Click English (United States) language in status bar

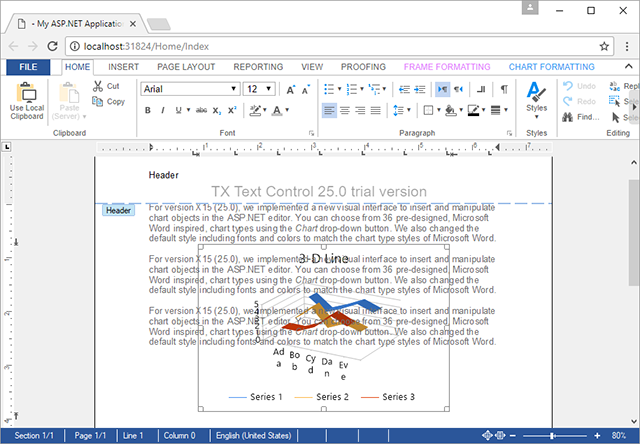tap(253, 435)
